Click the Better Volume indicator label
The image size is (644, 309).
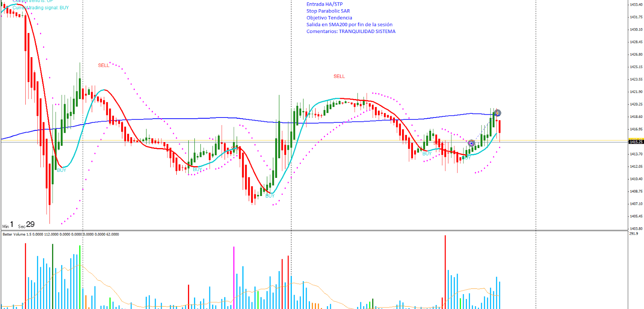coord(60,234)
